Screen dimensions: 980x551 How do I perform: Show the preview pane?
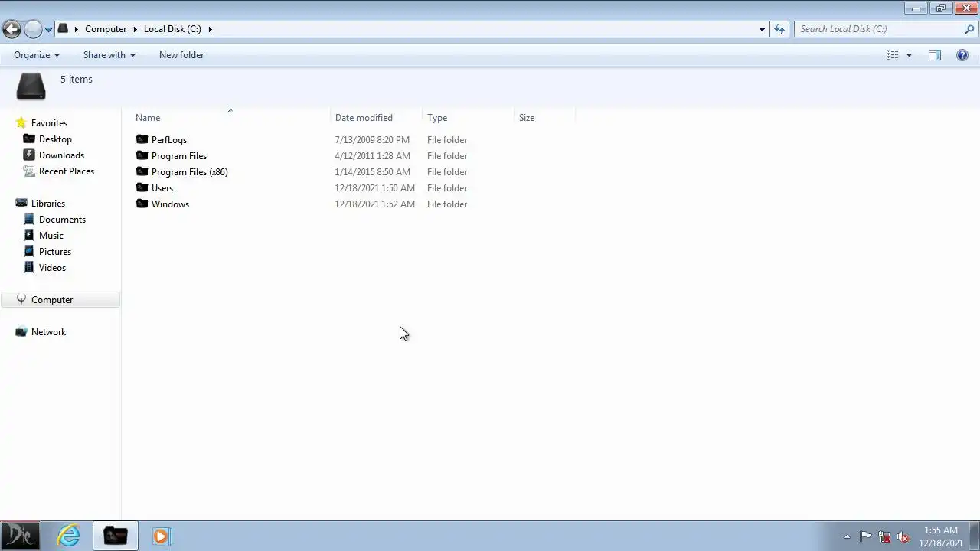935,55
